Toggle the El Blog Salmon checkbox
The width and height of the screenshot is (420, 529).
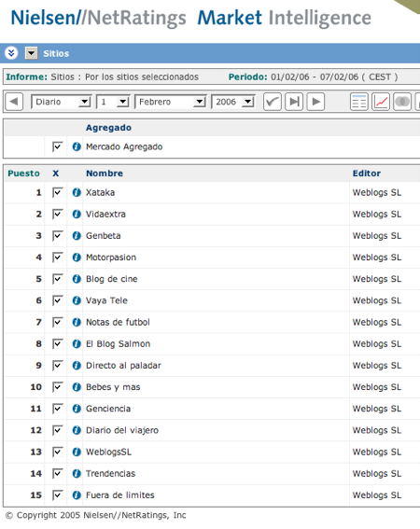[57, 343]
